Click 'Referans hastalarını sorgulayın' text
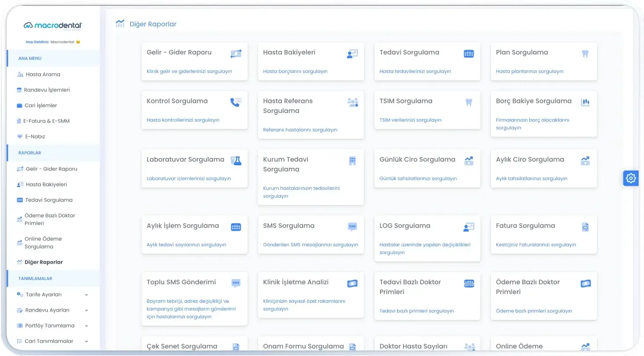The image size is (644, 356). [300, 130]
